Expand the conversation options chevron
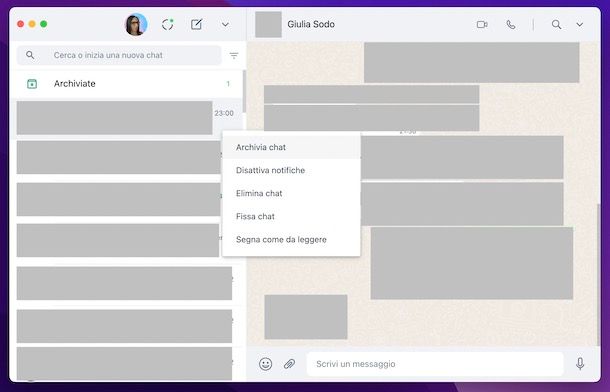This screenshot has height=392, width=610. tap(580, 24)
